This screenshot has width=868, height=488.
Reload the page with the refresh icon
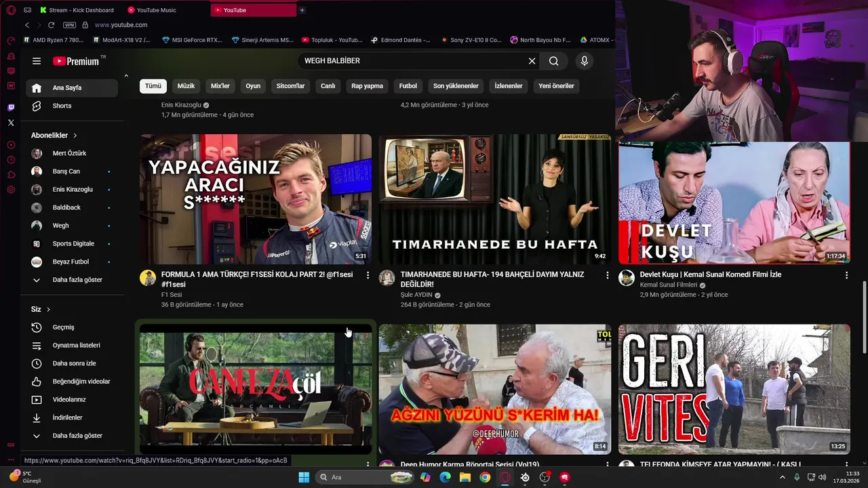point(51,25)
